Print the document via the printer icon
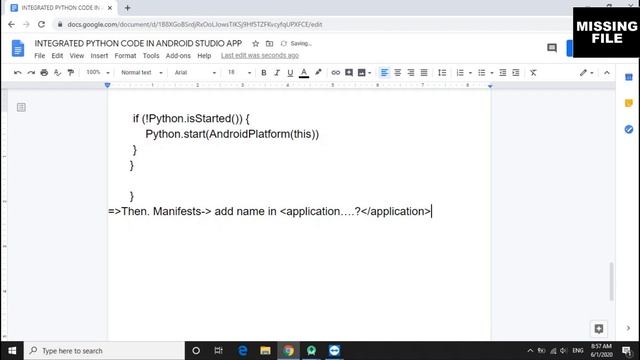This screenshot has width=640, height=360. 44,73
